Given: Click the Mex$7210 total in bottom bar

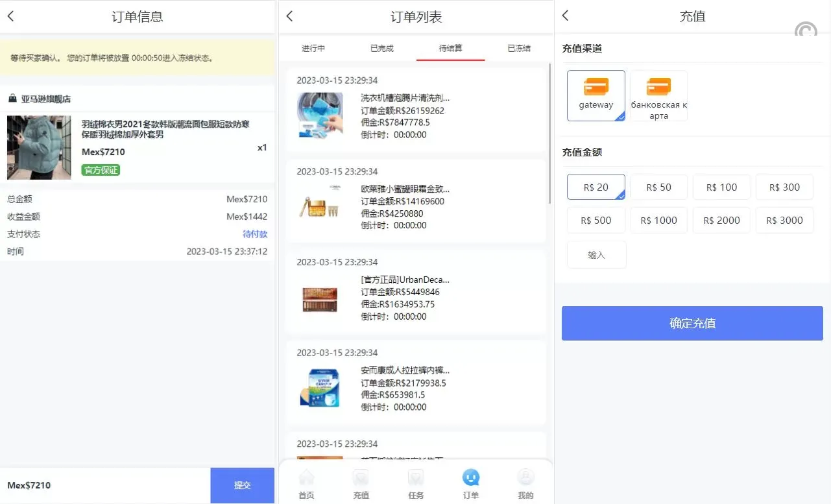Looking at the screenshot, I should [x=29, y=485].
